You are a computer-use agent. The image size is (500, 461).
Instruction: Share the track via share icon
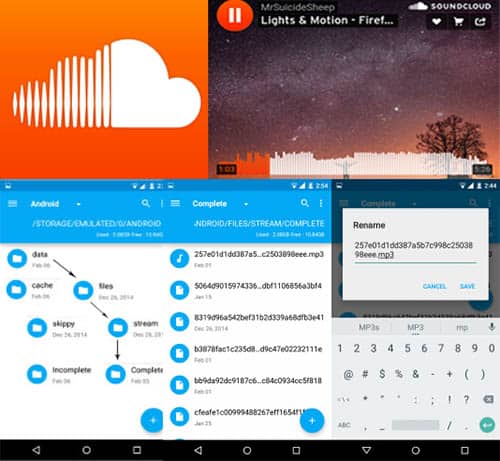pos(480,22)
